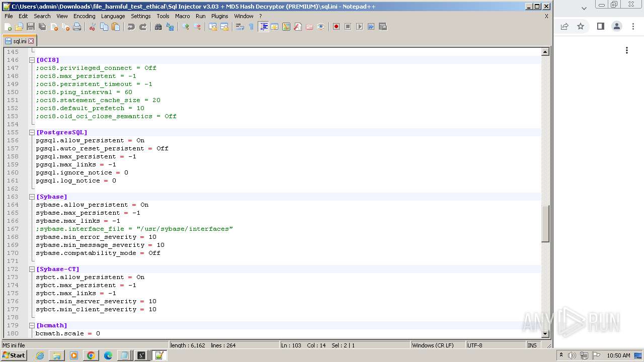Collapse the [Sybase-CT] section fold
Image resolution: width=644 pixels, height=362 pixels.
tap(32, 269)
